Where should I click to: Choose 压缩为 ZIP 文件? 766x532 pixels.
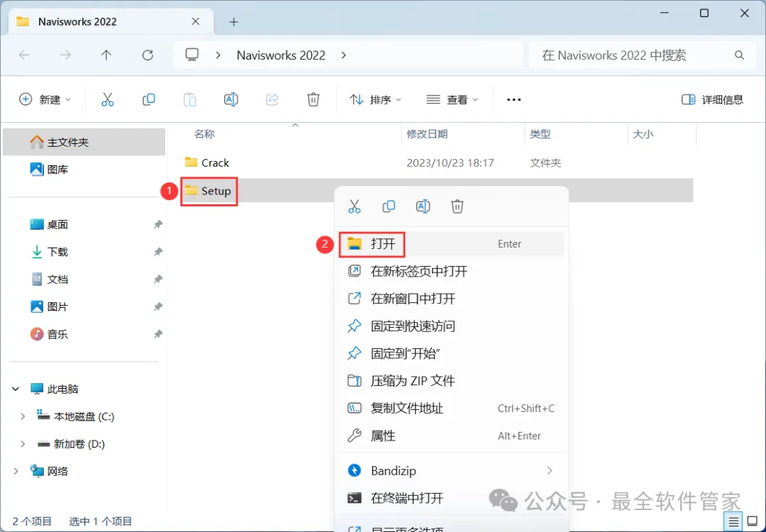coord(450,381)
